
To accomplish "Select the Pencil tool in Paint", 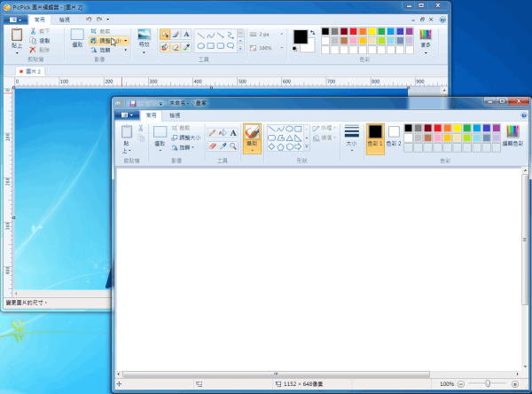I will coord(211,133).
